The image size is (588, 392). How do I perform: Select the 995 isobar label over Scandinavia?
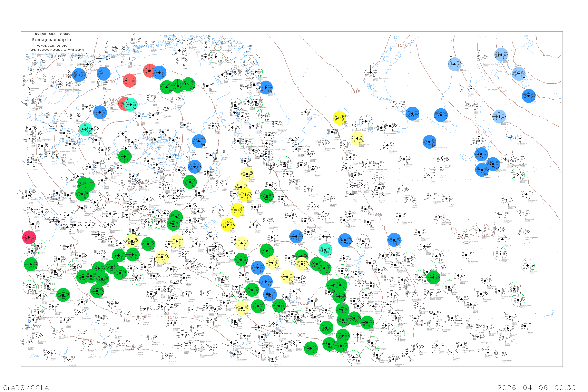tap(113, 99)
